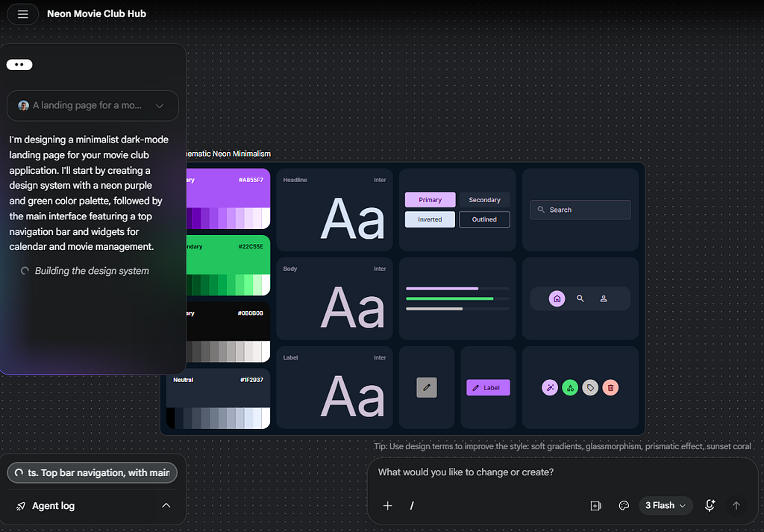
Task: Click the purple Label chip button
Action: click(x=488, y=388)
